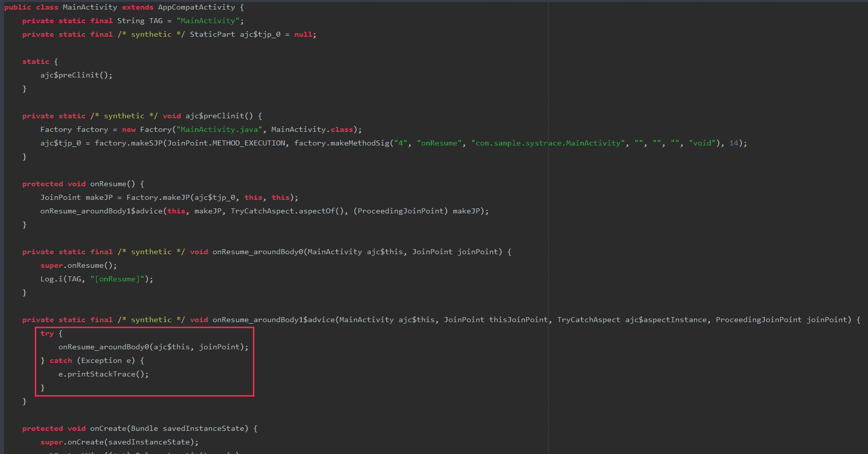Click the 'super.onResume();' statement

coord(79,265)
